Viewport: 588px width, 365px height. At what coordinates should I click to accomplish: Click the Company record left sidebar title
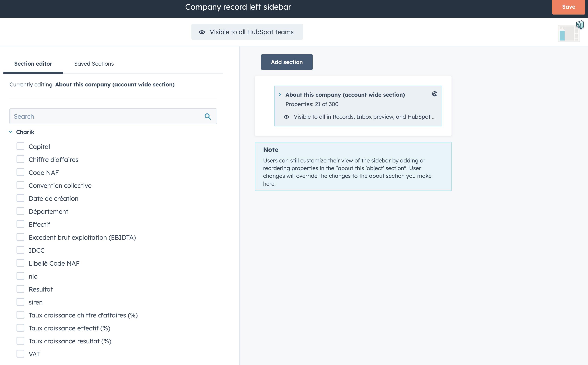(238, 7)
